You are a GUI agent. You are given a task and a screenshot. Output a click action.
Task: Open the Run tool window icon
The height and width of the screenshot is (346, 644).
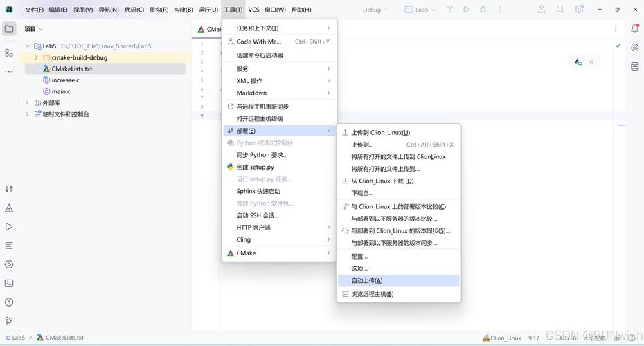(9, 227)
